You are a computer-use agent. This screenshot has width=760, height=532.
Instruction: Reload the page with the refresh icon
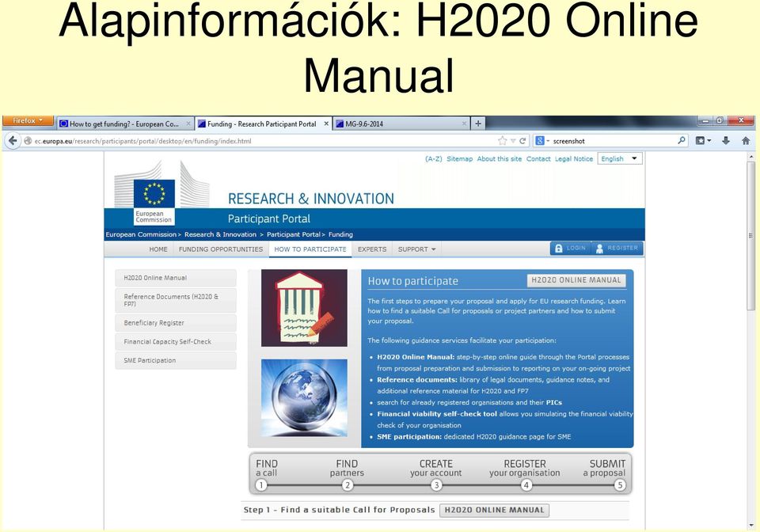[522, 141]
